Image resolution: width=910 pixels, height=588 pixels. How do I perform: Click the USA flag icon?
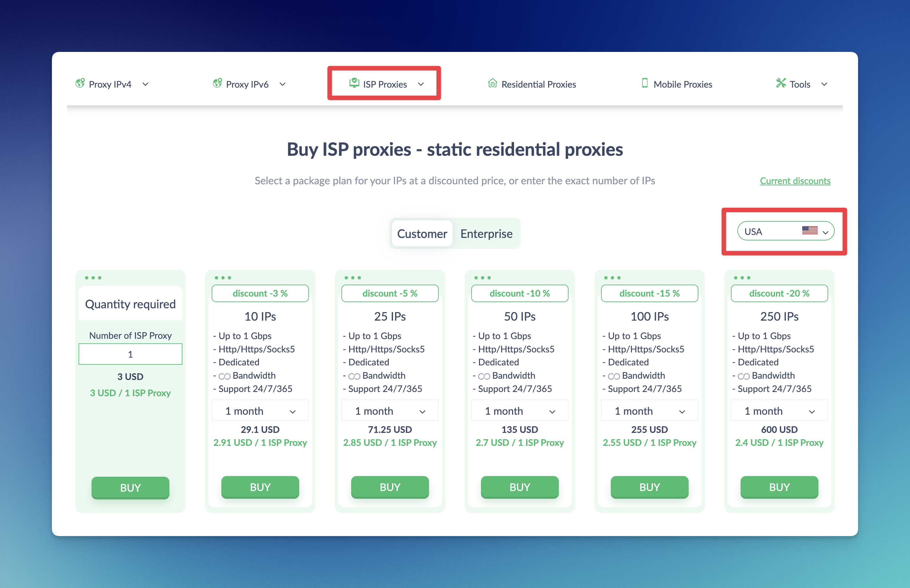810,231
